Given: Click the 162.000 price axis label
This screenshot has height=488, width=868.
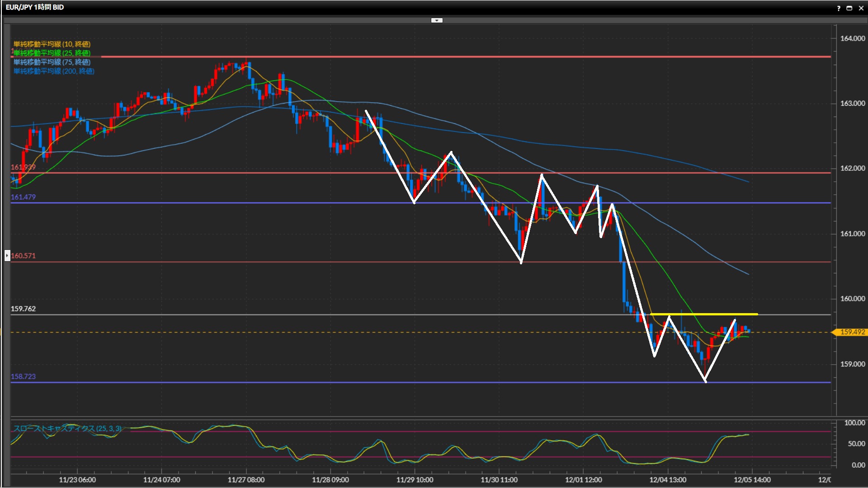Looking at the screenshot, I should 852,168.
